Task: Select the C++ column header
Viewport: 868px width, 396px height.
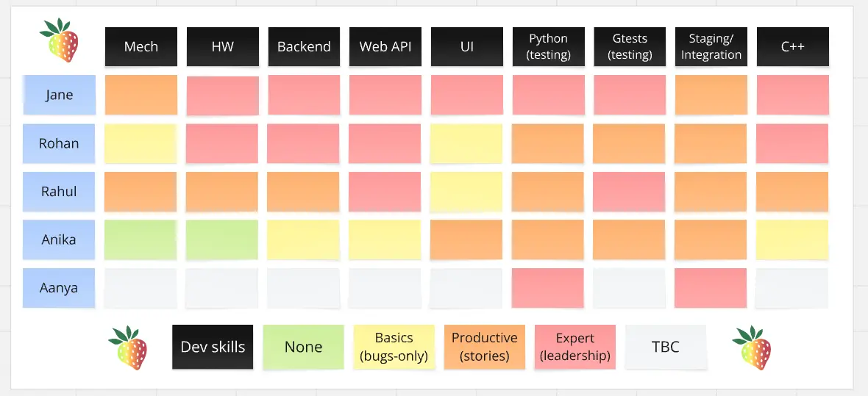Action: [x=792, y=46]
